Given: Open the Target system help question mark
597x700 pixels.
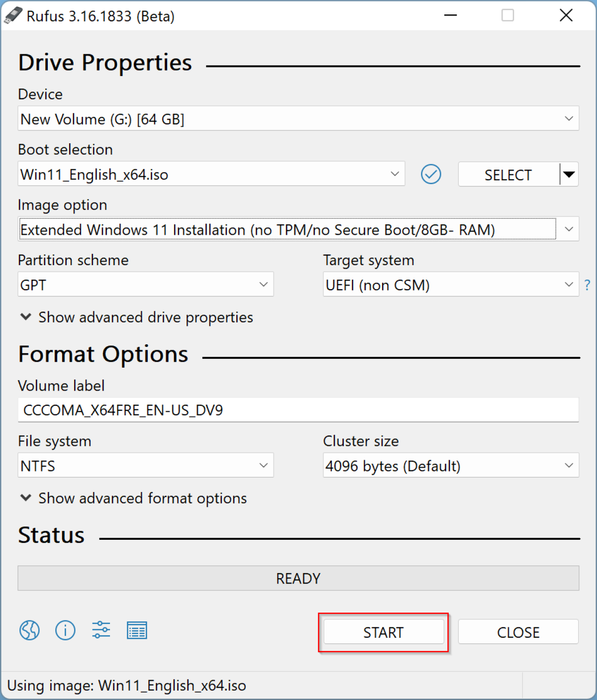Looking at the screenshot, I should tap(587, 285).
